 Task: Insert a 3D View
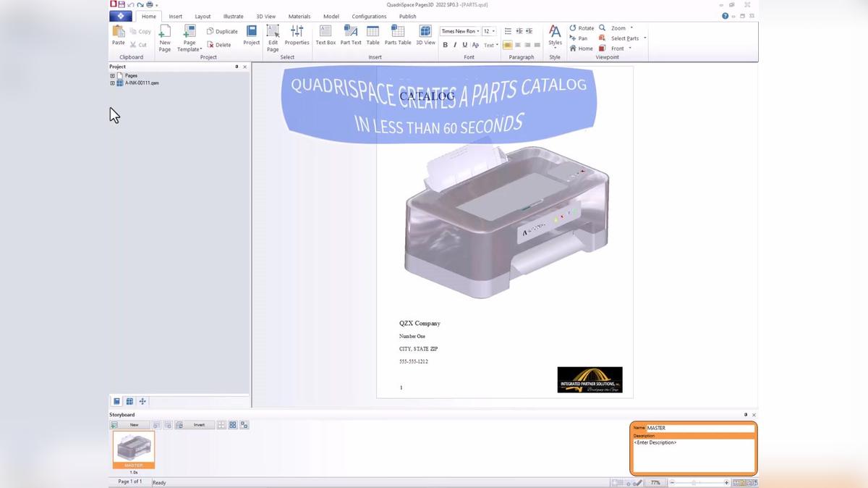click(425, 35)
